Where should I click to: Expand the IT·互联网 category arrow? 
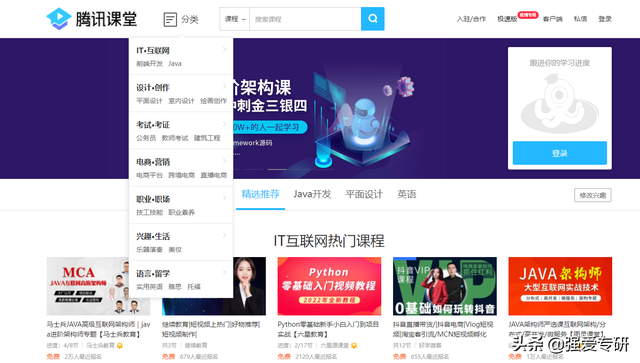point(224,49)
